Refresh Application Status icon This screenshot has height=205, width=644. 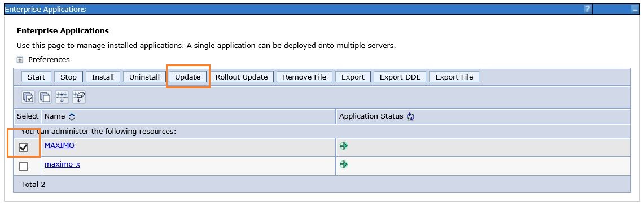(x=410, y=117)
